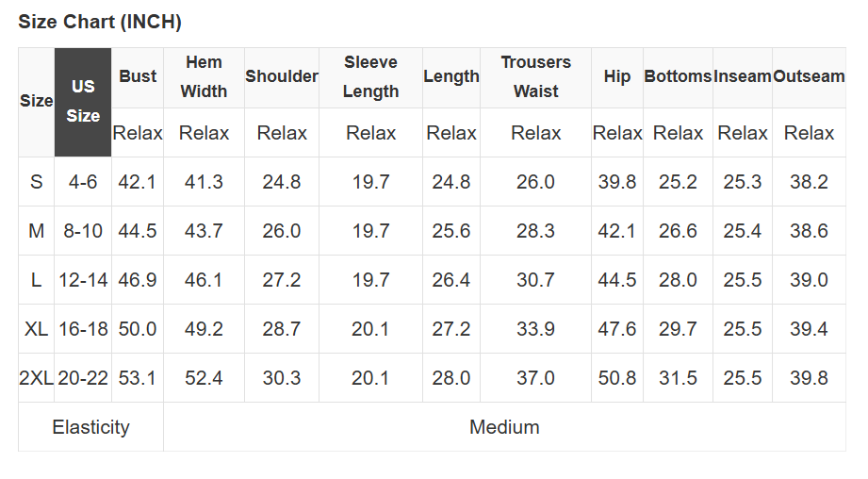
Task: Select the Outseam column header
Action: click(809, 76)
